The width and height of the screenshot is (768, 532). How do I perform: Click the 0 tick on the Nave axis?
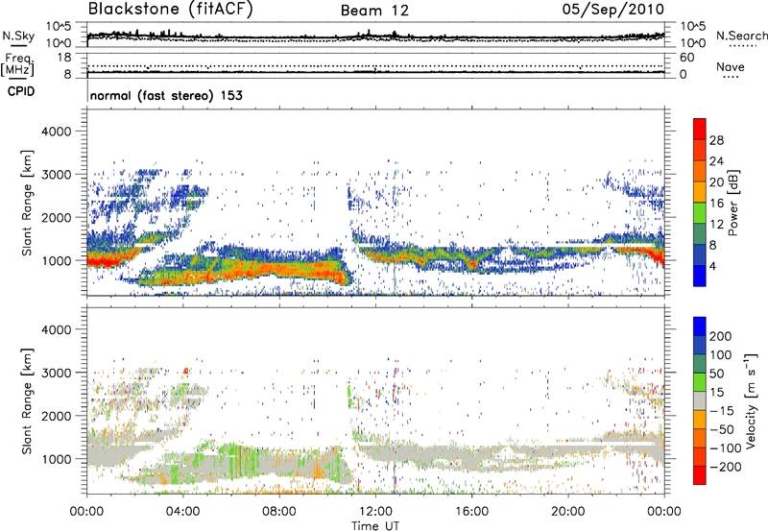coord(684,75)
